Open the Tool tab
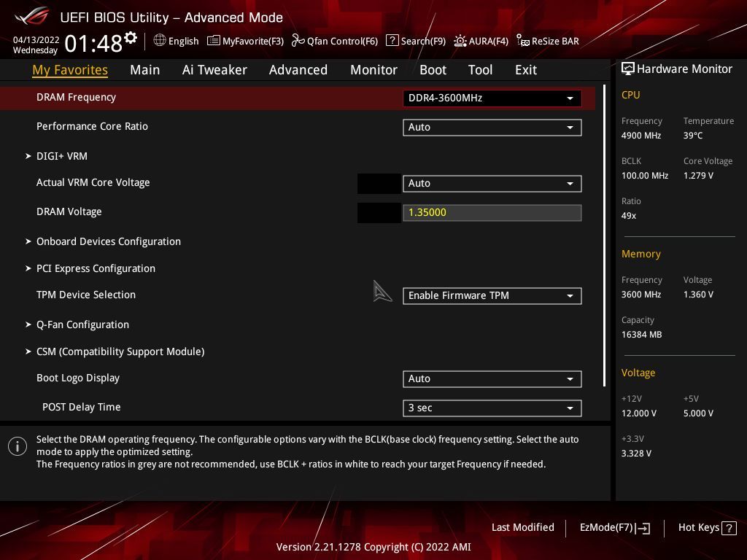The image size is (747, 560). click(480, 70)
